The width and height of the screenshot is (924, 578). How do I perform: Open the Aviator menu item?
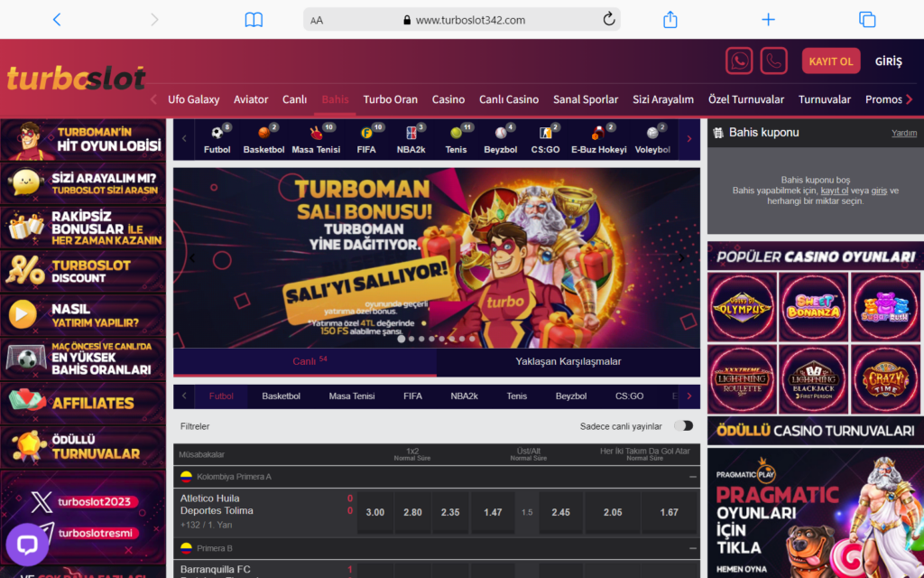(x=251, y=99)
